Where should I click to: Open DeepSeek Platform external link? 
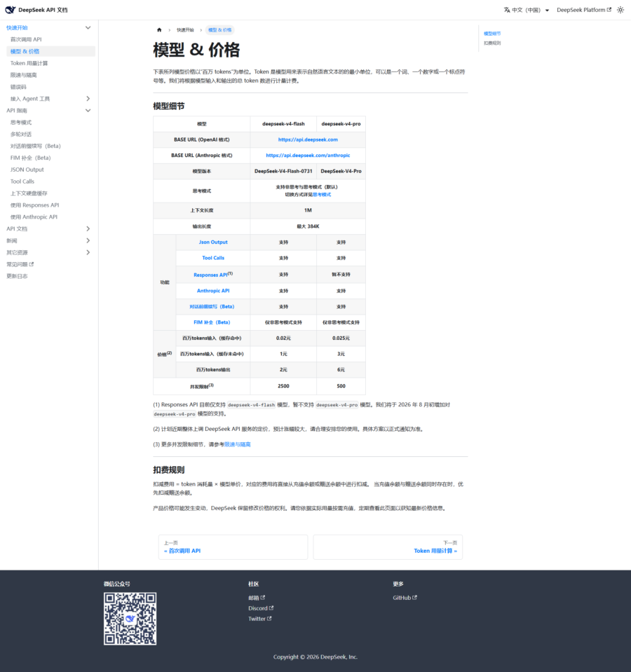click(x=584, y=10)
